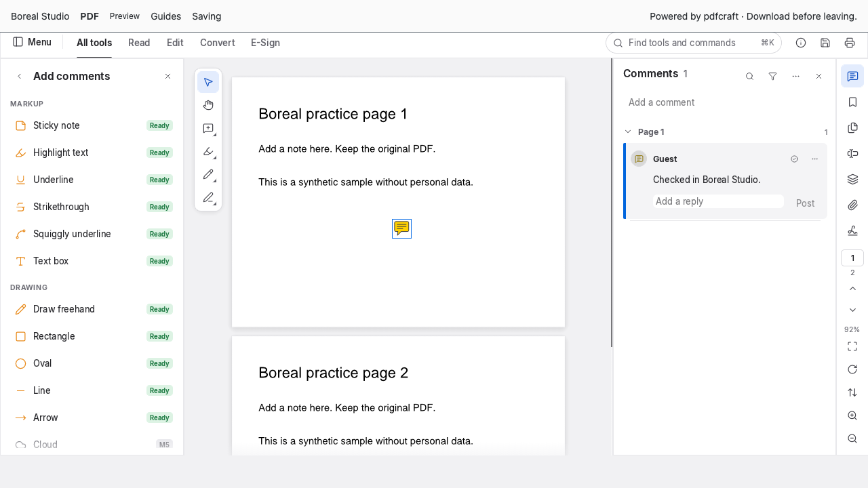Open the floating toolbar's highlighter tool options

coord(208,151)
